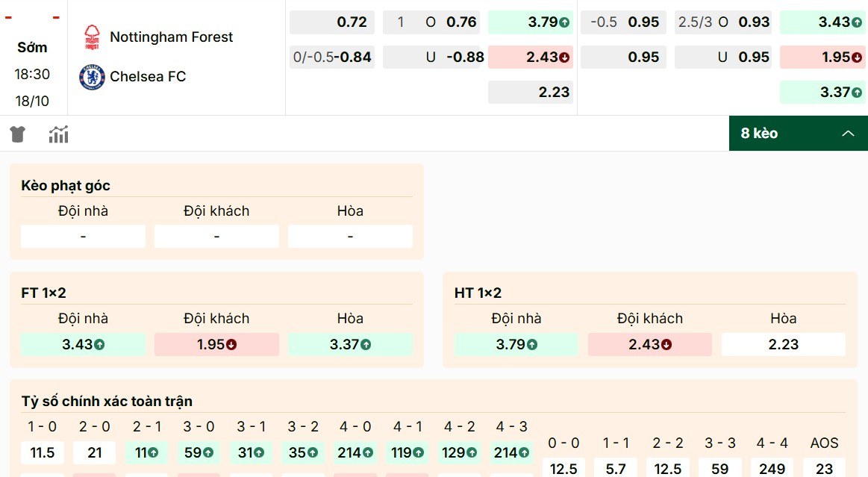This screenshot has width=868, height=477.
Task: Click the down arrow on odds 1.95
Action: point(857,56)
